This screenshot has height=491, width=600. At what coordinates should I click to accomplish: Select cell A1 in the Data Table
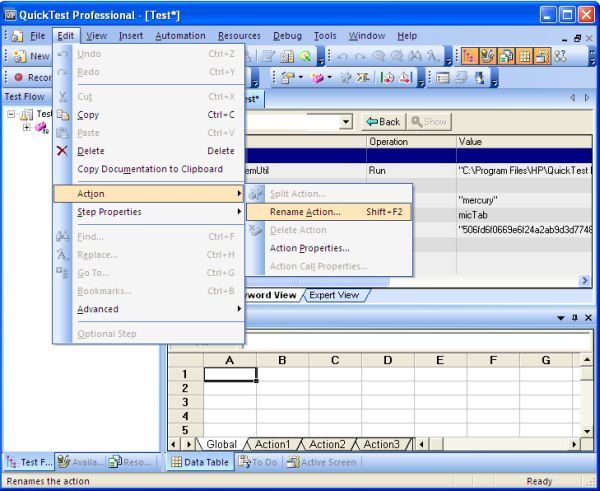coord(230,374)
